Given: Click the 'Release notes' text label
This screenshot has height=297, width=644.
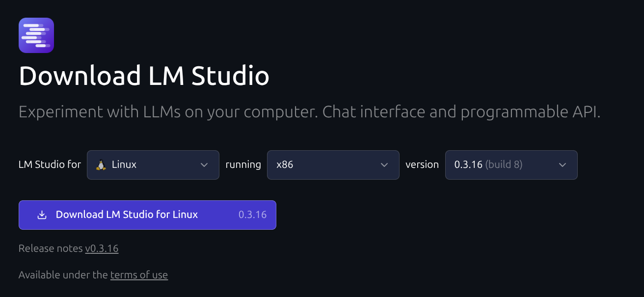Looking at the screenshot, I should pyautogui.click(x=51, y=248).
